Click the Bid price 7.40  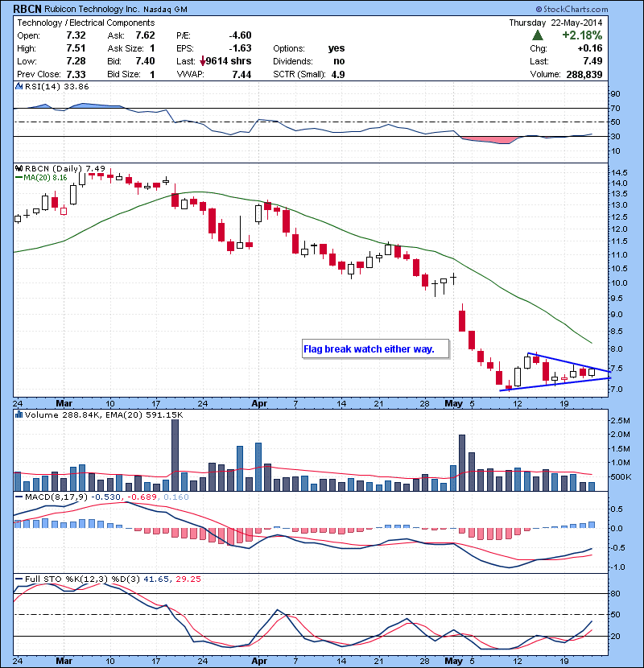[145, 61]
